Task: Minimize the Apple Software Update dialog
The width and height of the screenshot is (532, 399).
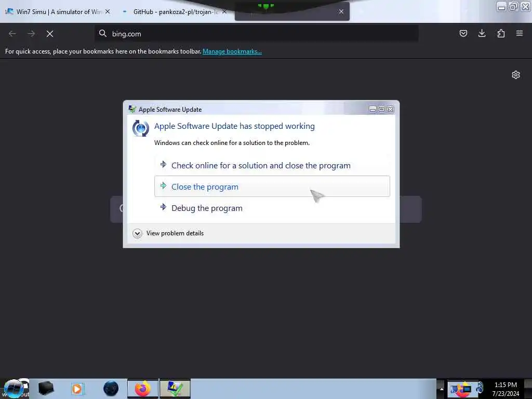Action: pos(373,109)
